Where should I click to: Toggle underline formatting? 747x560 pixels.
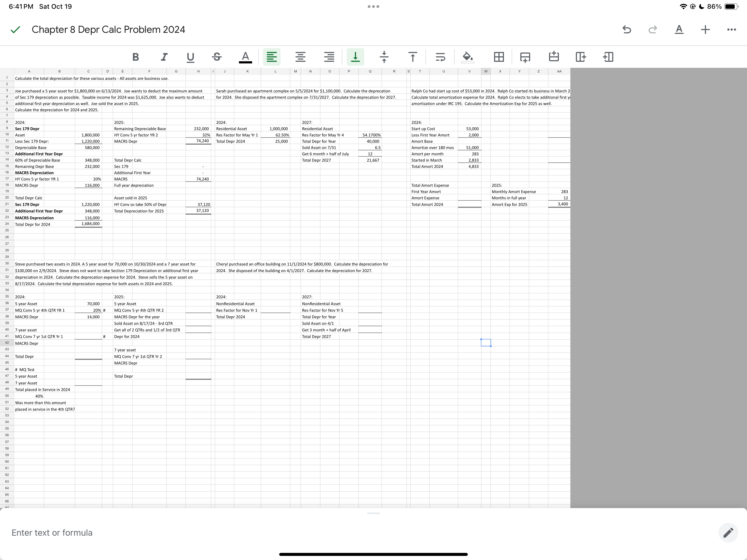(191, 57)
